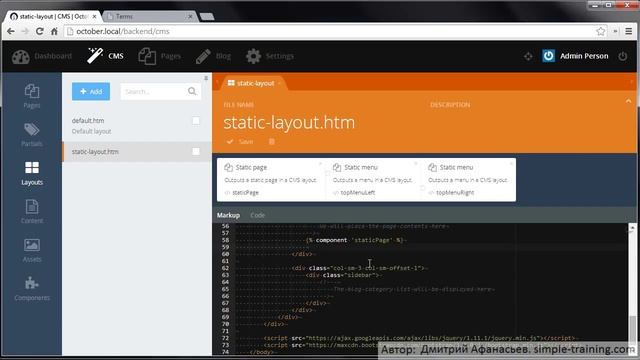
Task: Open the Dashboard section
Action: [x=42, y=56]
